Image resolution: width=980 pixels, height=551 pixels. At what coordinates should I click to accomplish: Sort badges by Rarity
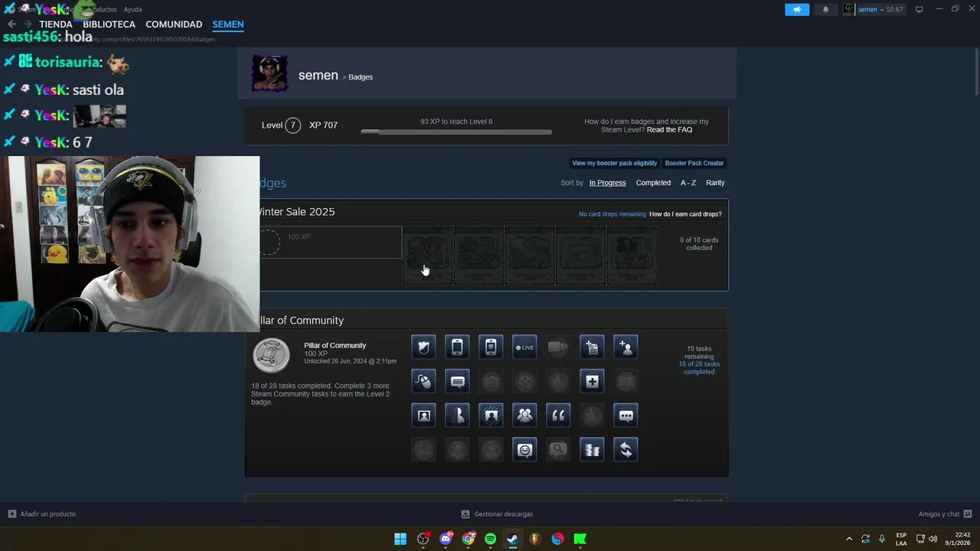(x=715, y=183)
